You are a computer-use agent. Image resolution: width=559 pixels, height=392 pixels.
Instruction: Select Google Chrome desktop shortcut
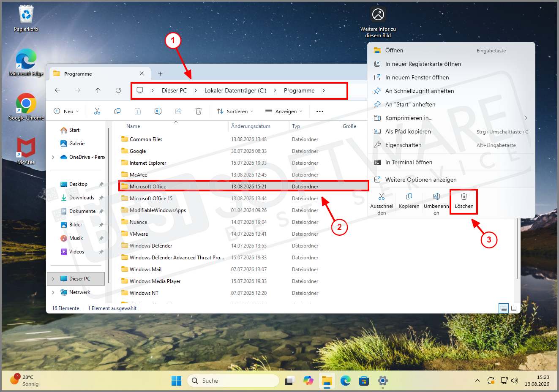(x=26, y=106)
